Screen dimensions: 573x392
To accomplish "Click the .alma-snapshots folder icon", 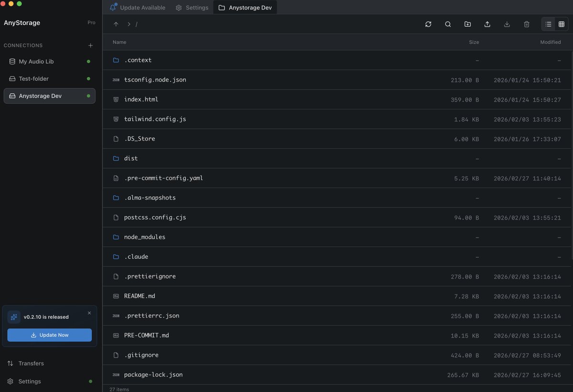I will 116,198.
